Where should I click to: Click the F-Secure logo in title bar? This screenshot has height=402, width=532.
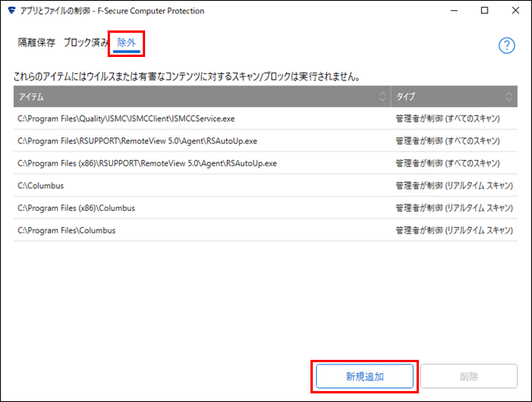pos(12,10)
